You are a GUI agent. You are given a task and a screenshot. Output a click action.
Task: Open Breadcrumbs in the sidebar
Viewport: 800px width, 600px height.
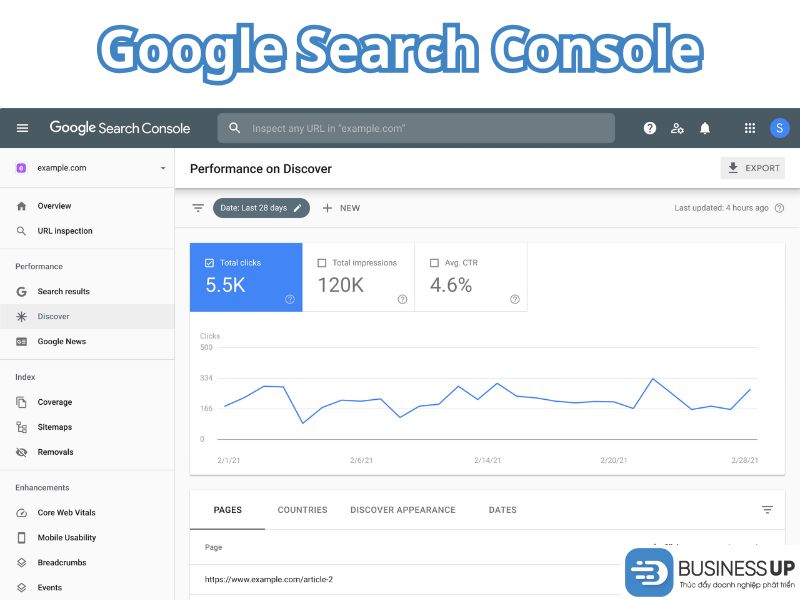coord(87,562)
